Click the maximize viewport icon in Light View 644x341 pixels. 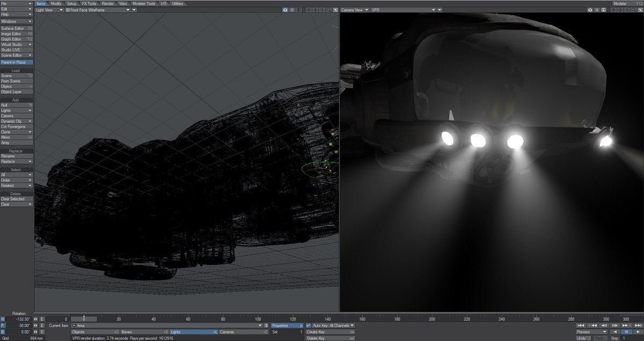coord(335,10)
